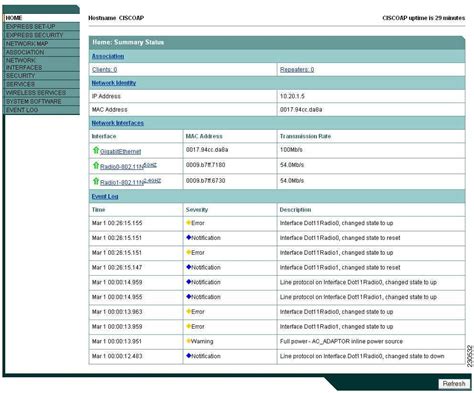Click the blue Notification diamond at 00:26:15.147
This screenshot has height=393, width=474.
[189, 267]
